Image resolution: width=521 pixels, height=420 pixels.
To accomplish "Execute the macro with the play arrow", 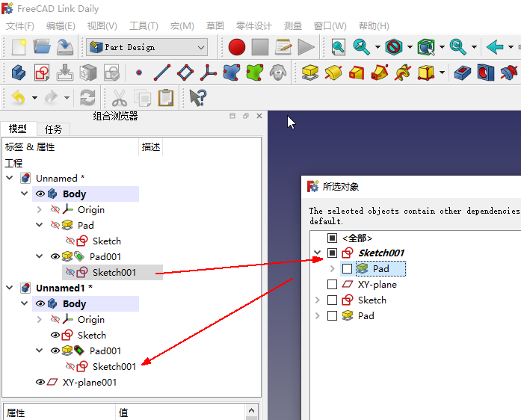I will [x=306, y=47].
